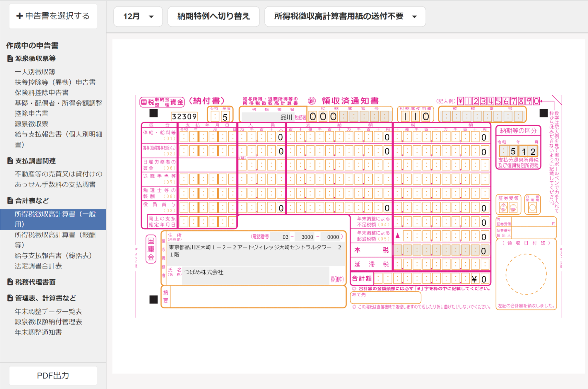This screenshot has width=588, height=389.
Task: Open 年末調整通知書 in sidebar
Action: pyautogui.click(x=38, y=332)
